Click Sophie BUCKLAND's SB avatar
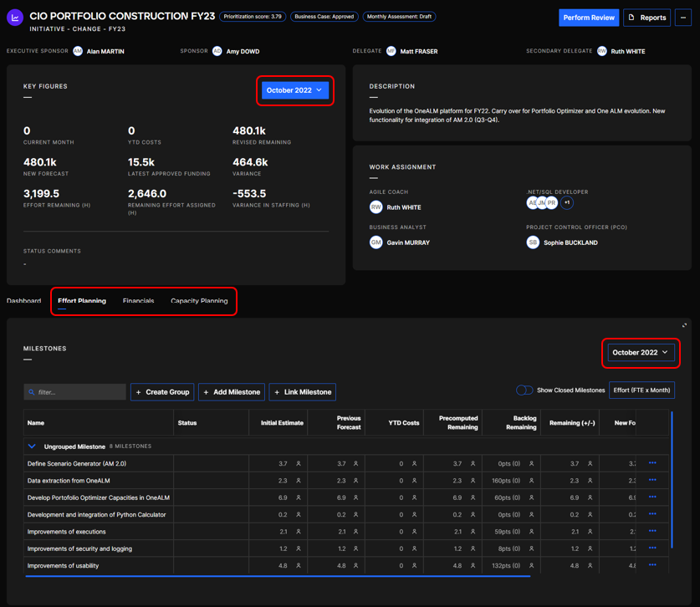 (533, 242)
